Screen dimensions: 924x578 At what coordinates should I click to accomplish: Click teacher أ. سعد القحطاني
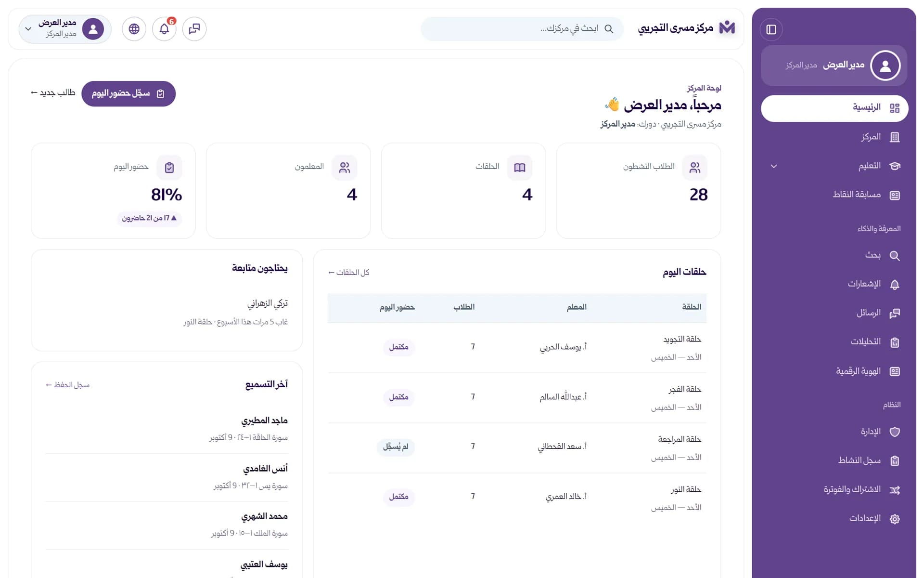click(x=562, y=447)
